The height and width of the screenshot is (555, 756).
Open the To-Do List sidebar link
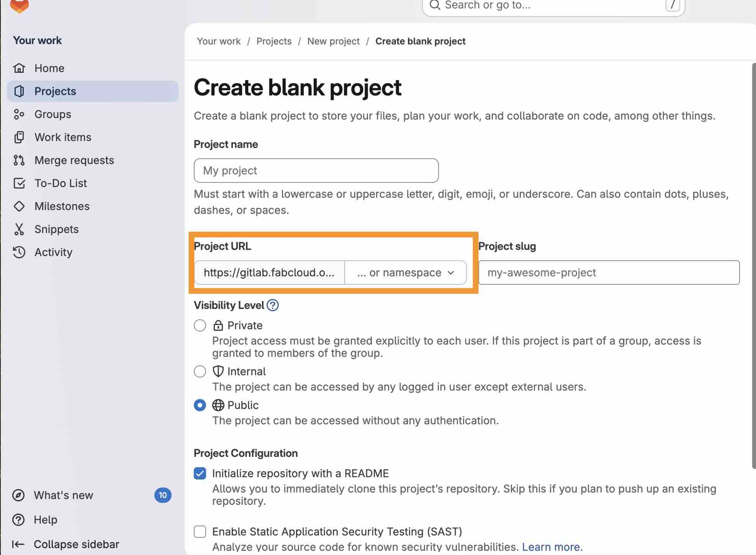coord(93,183)
